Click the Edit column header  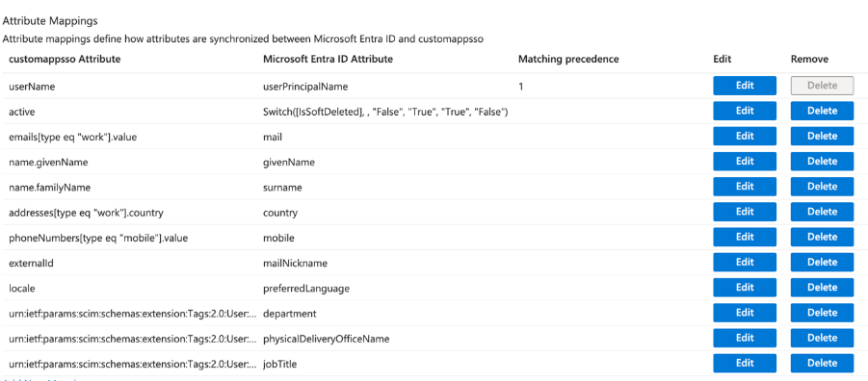tap(722, 59)
